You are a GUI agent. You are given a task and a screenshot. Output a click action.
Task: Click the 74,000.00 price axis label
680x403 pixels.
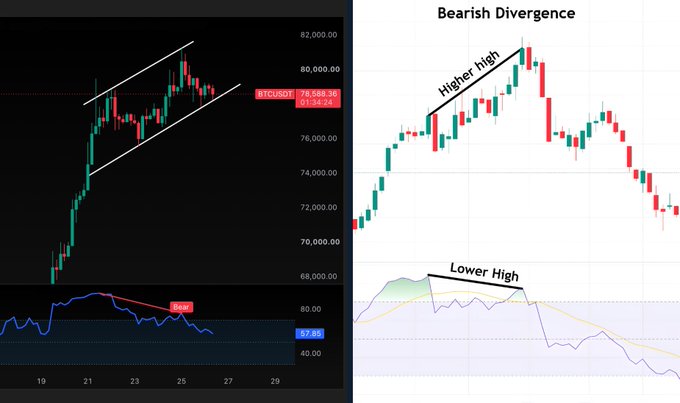click(319, 173)
